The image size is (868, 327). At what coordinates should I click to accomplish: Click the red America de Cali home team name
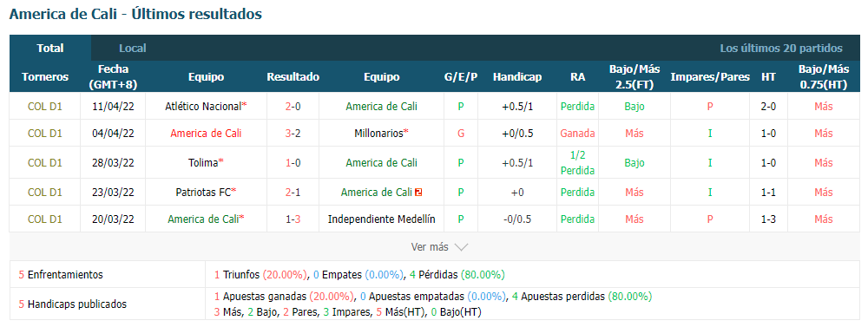tap(206, 134)
